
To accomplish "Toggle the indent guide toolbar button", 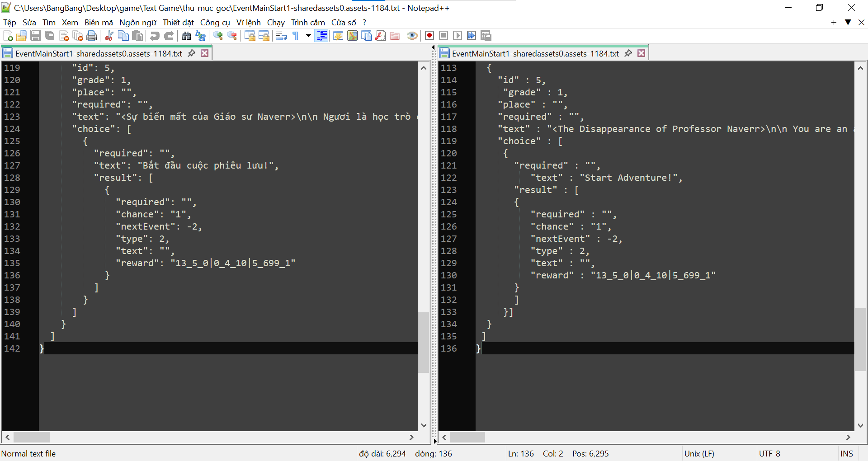I will coord(322,36).
